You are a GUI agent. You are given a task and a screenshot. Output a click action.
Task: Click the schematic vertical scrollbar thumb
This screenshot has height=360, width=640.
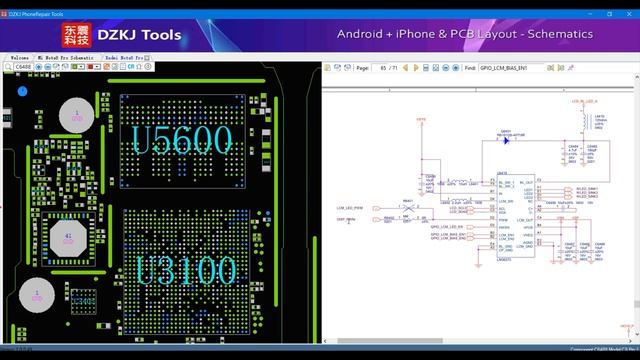pos(637,304)
